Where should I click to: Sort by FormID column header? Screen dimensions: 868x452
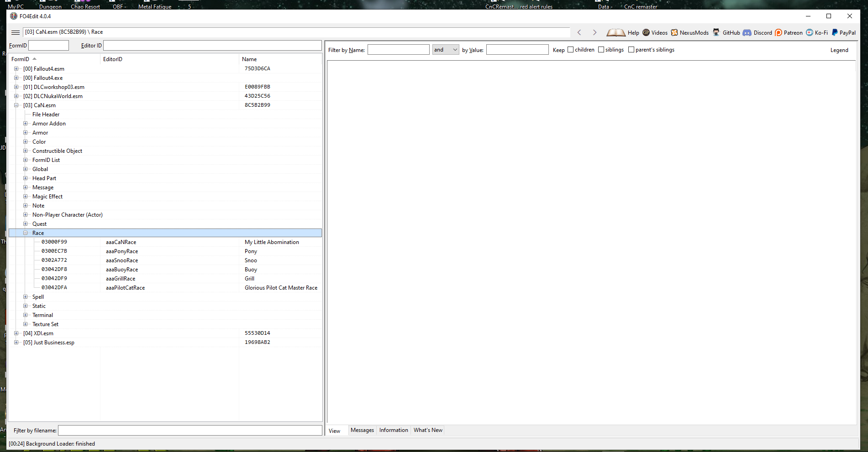coord(54,59)
